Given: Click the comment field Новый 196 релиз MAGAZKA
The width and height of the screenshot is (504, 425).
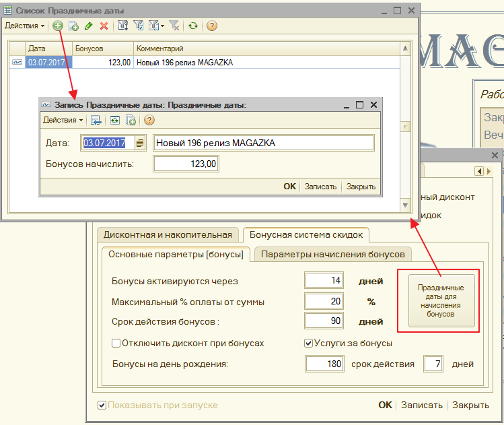Looking at the screenshot, I should coord(264,143).
